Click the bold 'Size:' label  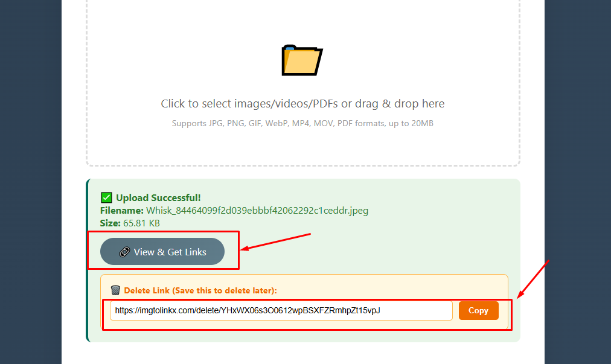[110, 223]
